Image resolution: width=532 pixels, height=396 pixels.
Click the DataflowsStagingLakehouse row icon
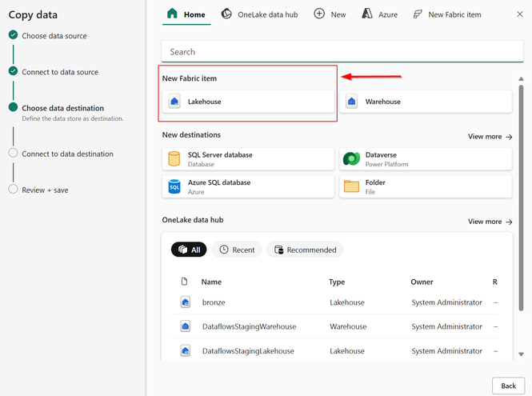coord(186,350)
